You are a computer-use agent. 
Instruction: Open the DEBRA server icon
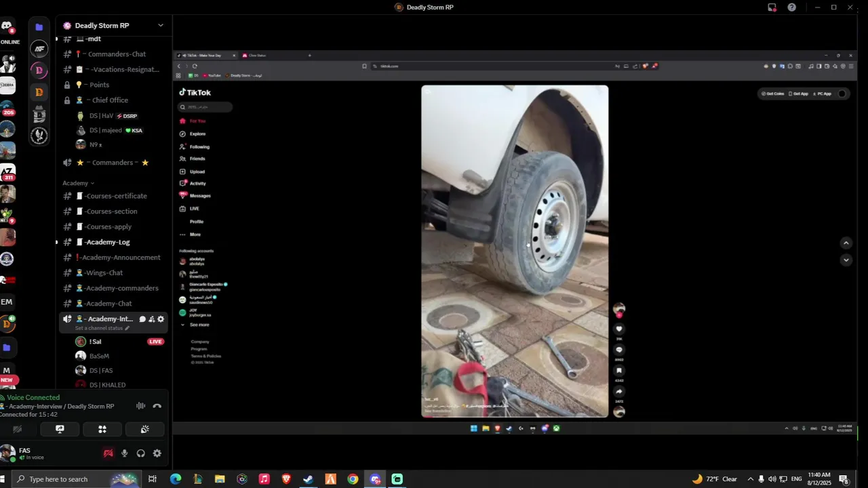pos(7,86)
